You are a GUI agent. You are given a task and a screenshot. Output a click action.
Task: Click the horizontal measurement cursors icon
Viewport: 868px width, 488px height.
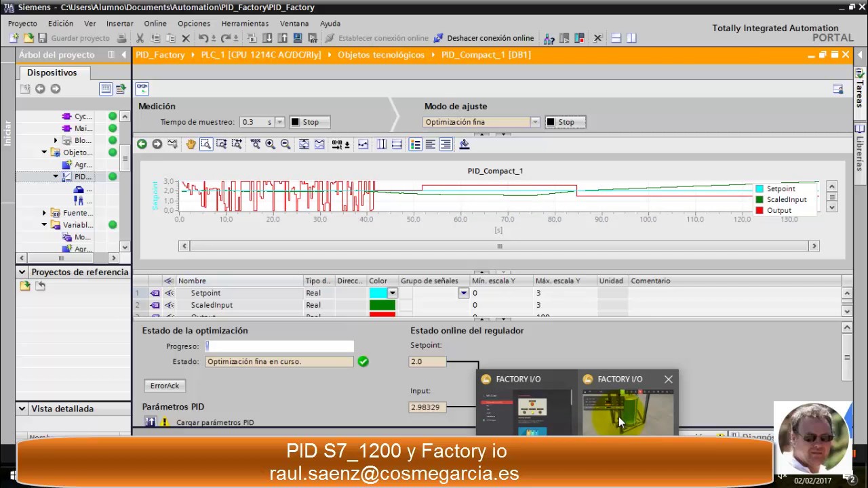coord(397,144)
